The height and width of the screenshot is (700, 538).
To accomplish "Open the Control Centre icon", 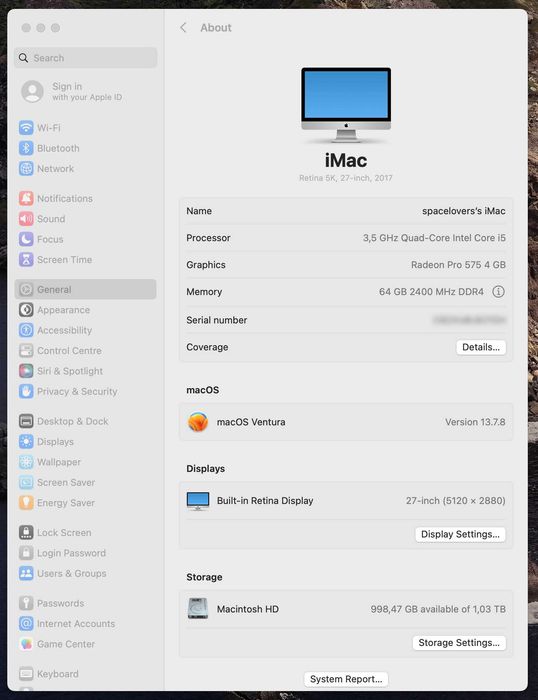I will coord(26,350).
